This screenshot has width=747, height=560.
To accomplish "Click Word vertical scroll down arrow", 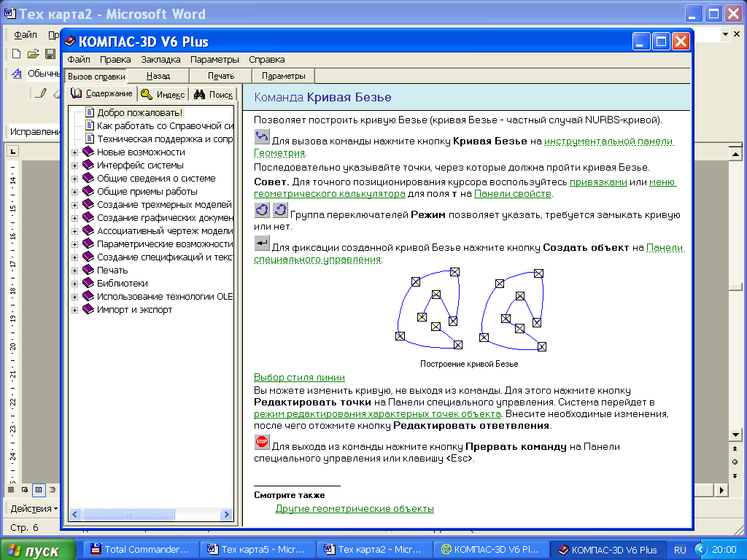I will pos(735,435).
